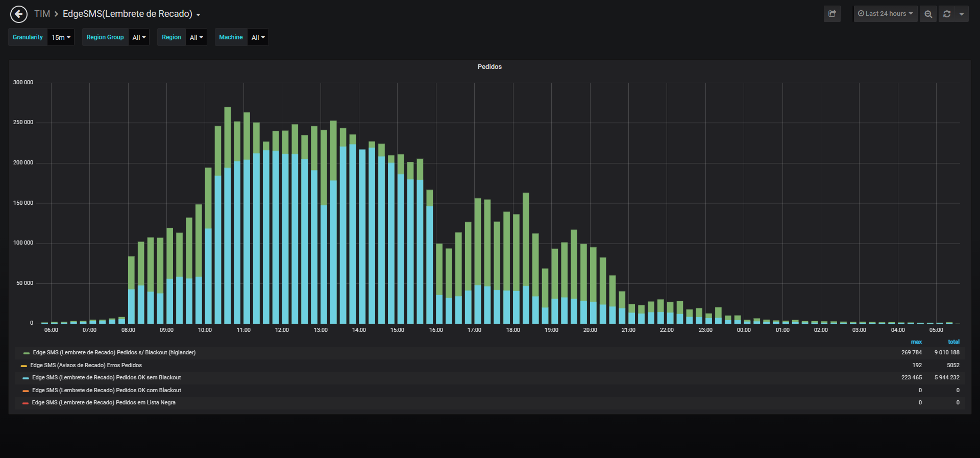
Task: Toggle the Erros Pedidos legend series
Action: [86, 365]
